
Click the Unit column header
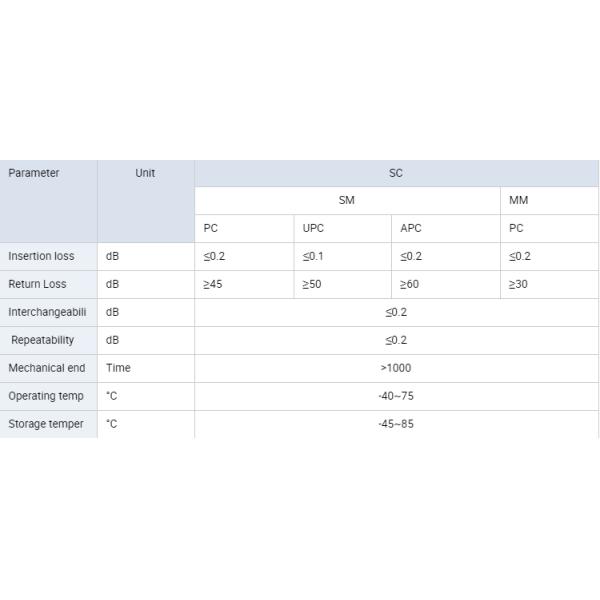(145, 173)
